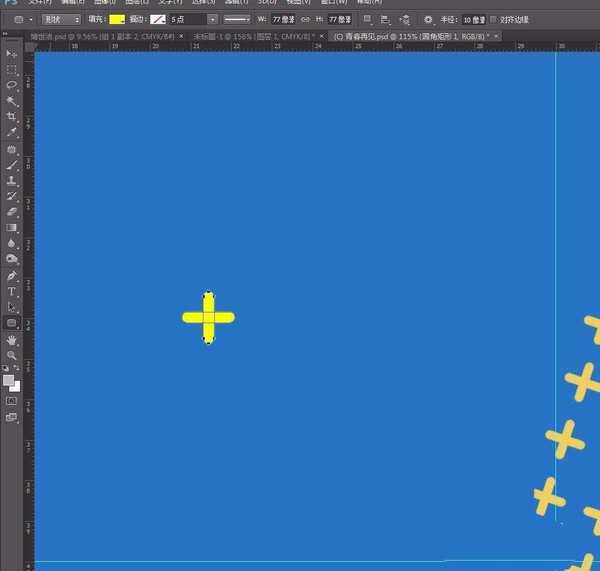Click the W width value field

(283, 20)
